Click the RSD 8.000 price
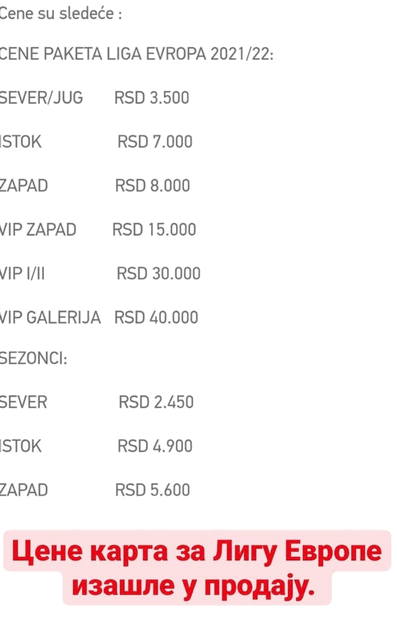 coord(152,186)
